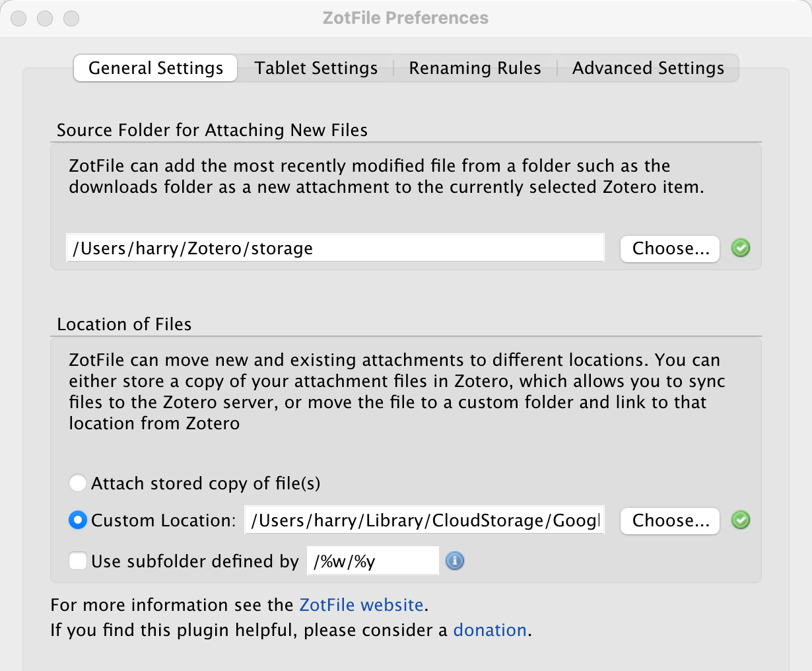The width and height of the screenshot is (812, 671).
Task: Click green checkmark beside Custom Location path
Action: pyautogui.click(x=741, y=520)
